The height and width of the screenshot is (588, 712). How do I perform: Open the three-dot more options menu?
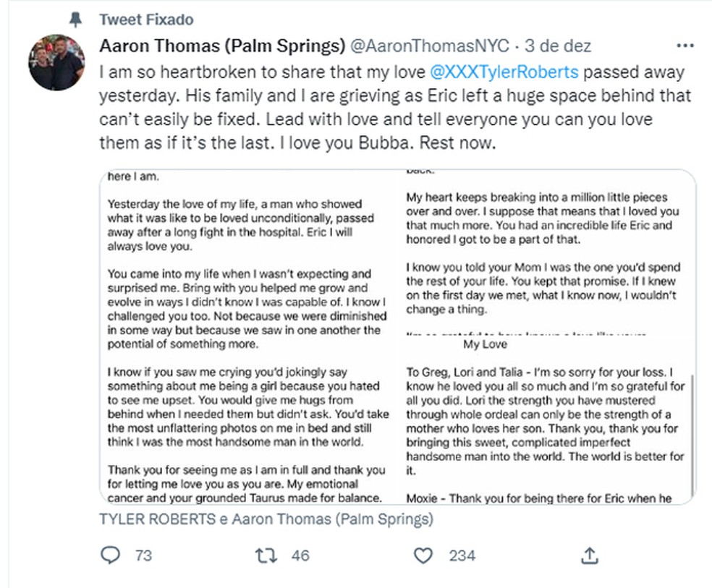pos(684,46)
